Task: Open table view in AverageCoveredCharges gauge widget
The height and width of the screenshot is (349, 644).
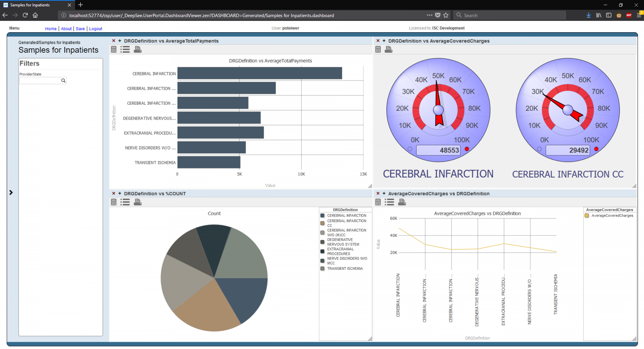Action: [378, 50]
